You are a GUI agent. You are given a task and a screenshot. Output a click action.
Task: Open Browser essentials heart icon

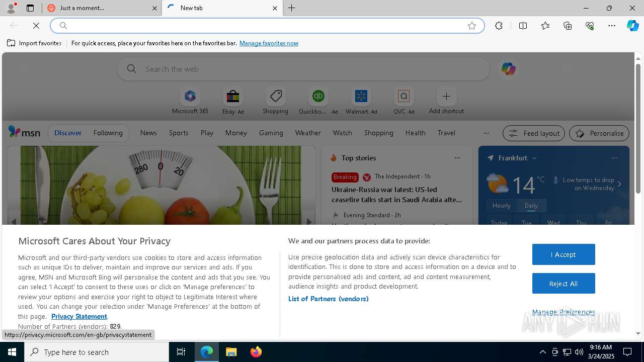590,26
